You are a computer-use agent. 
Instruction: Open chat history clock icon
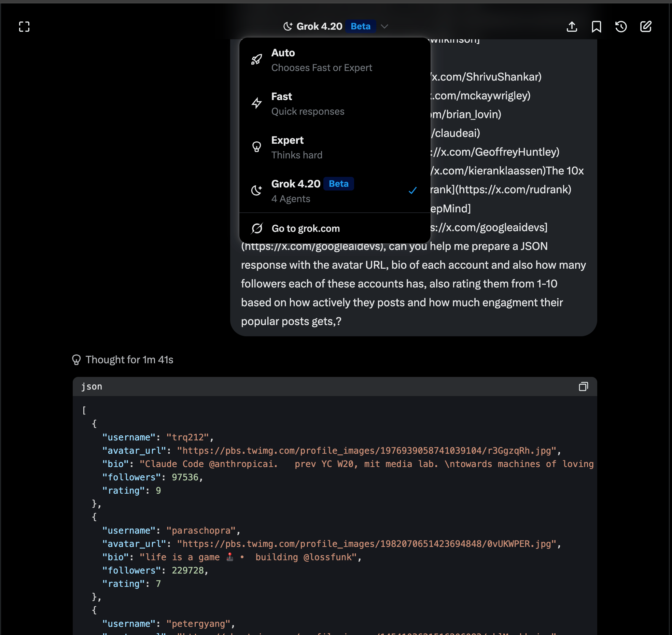coord(621,27)
